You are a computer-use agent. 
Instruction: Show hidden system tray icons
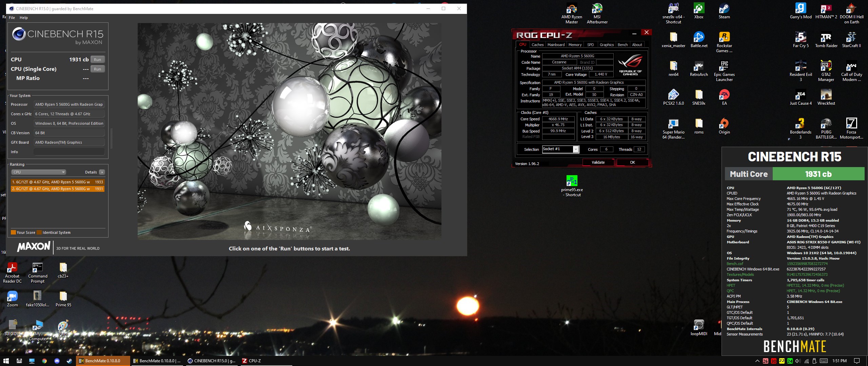point(757,361)
